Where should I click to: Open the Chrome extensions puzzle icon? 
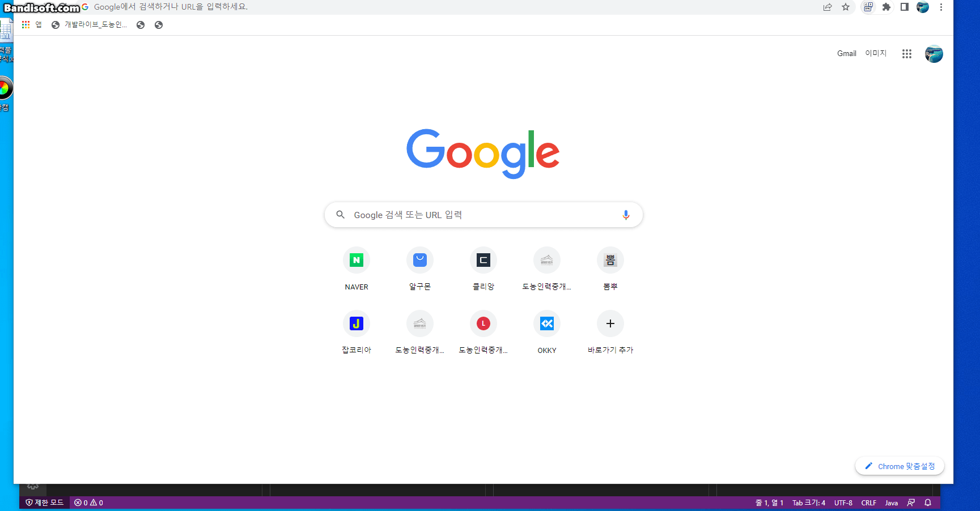[886, 7]
